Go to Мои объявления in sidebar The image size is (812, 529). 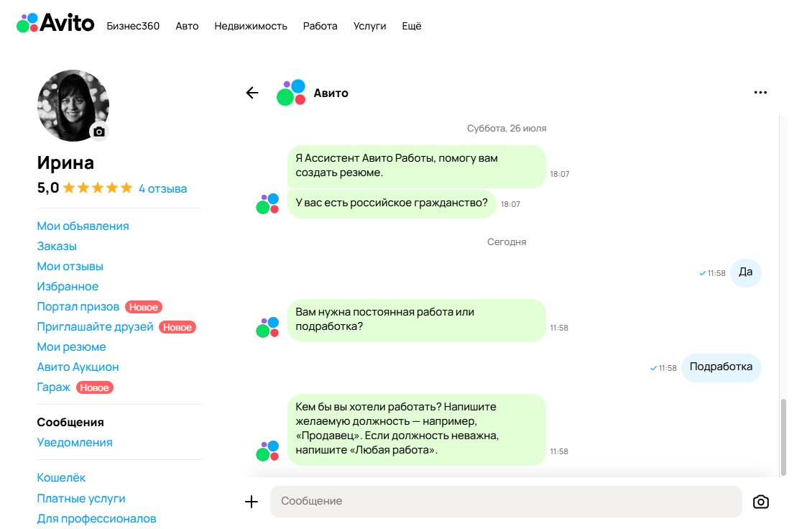coord(83,226)
